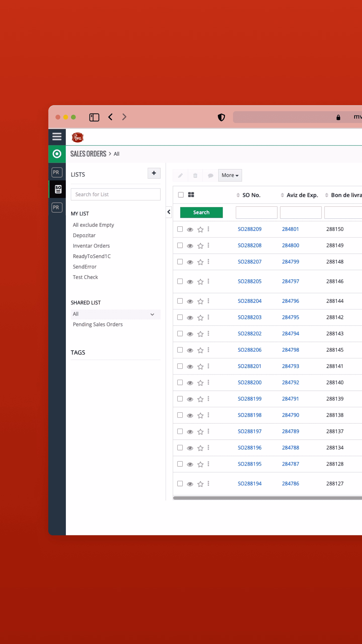
Task: Star the SO288209 sales order
Action: pyautogui.click(x=200, y=229)
